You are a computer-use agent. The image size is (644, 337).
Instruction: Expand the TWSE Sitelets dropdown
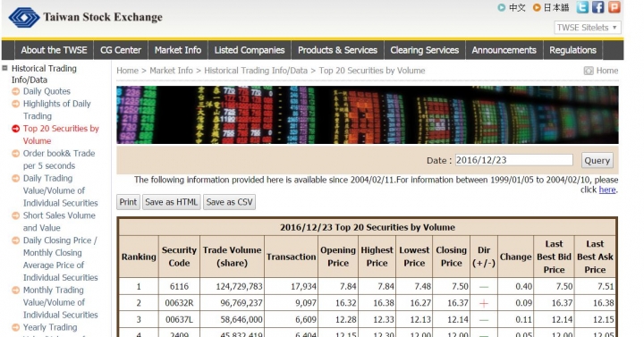[x=588, y=28]
